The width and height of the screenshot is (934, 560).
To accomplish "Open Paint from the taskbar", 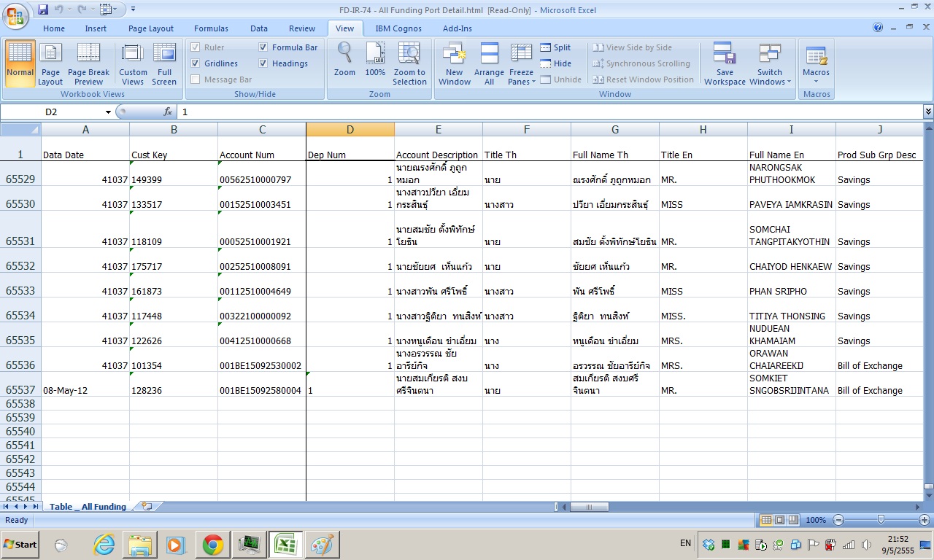I will coord(322,545).
